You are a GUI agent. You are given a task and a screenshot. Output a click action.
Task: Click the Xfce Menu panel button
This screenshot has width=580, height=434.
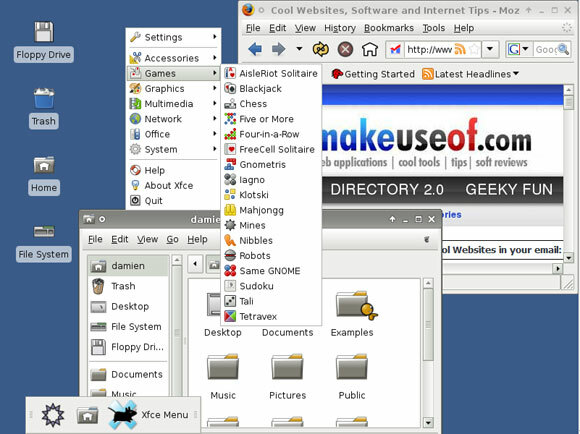149,415
